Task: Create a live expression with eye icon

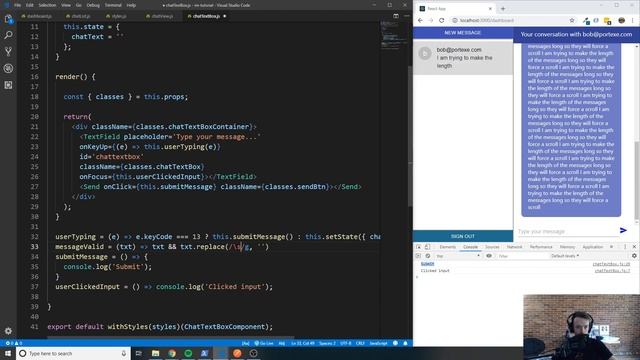Action: [x=489, y=256]
